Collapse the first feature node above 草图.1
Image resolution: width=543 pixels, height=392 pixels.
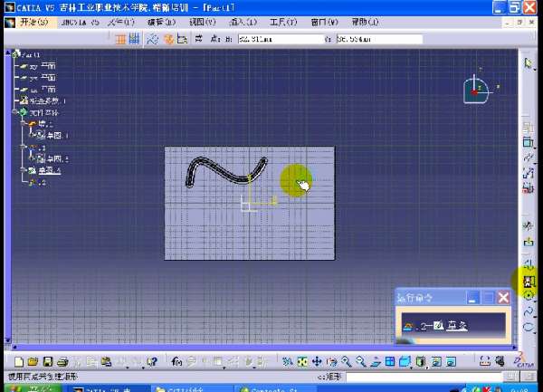(x=23, y=123)
